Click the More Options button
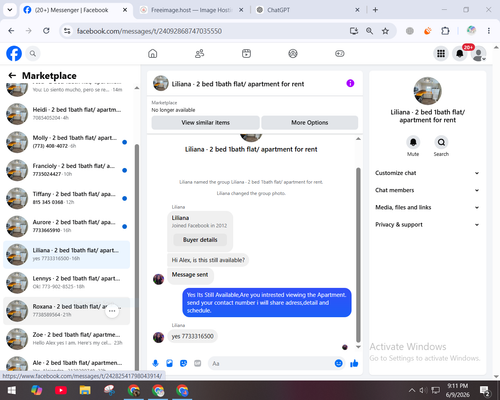 pos(310,123)
